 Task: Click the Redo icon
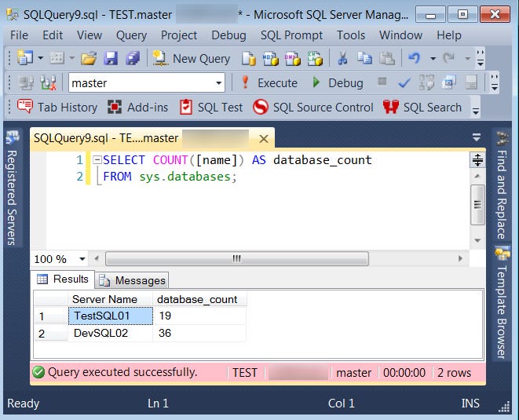(449, 58)
